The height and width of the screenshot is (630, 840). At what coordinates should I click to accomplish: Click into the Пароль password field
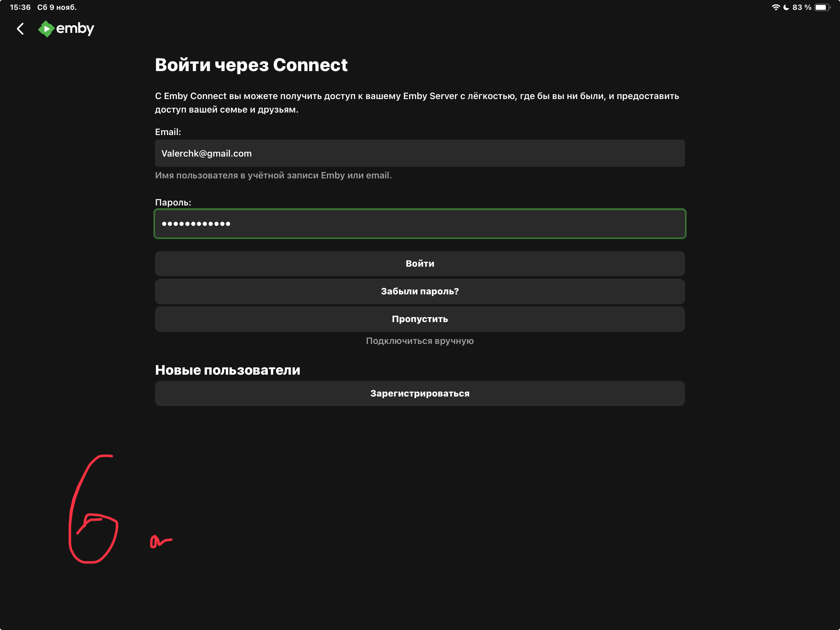tap(420, 224)
